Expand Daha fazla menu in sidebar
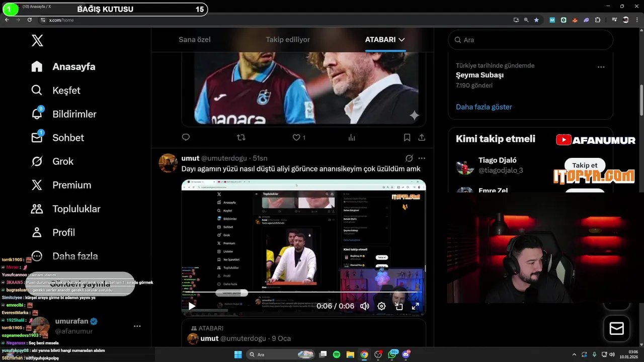Image resolution: width=644 pixels, height=362 pixels. click(64, 256)
